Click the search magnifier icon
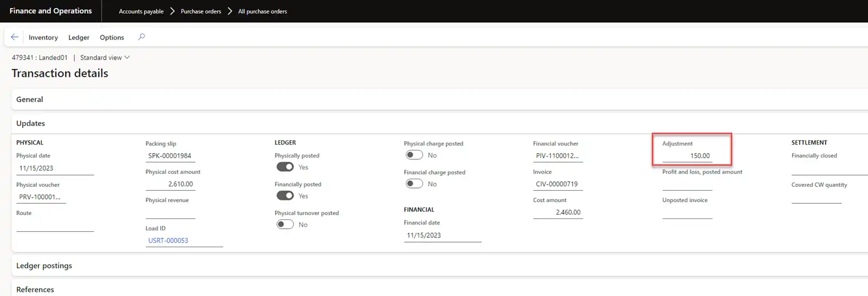This screenshot has width=868, height=296. (142, 37)
